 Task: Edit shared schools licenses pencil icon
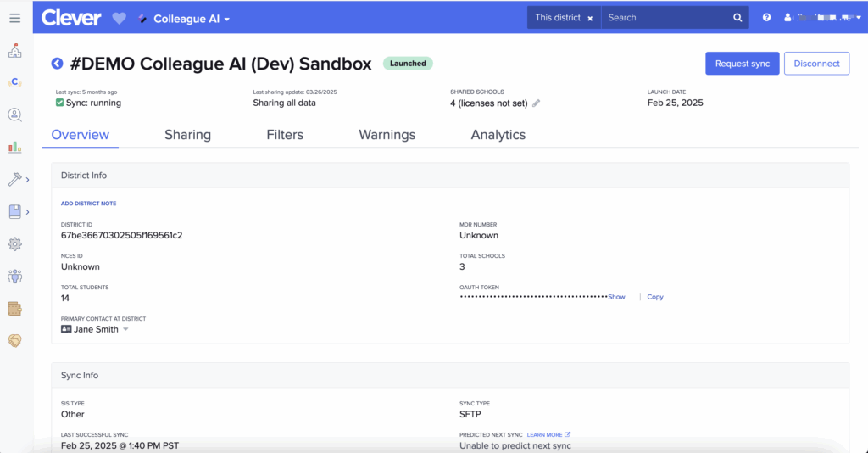pyautogui.click(x=536, y=103)
